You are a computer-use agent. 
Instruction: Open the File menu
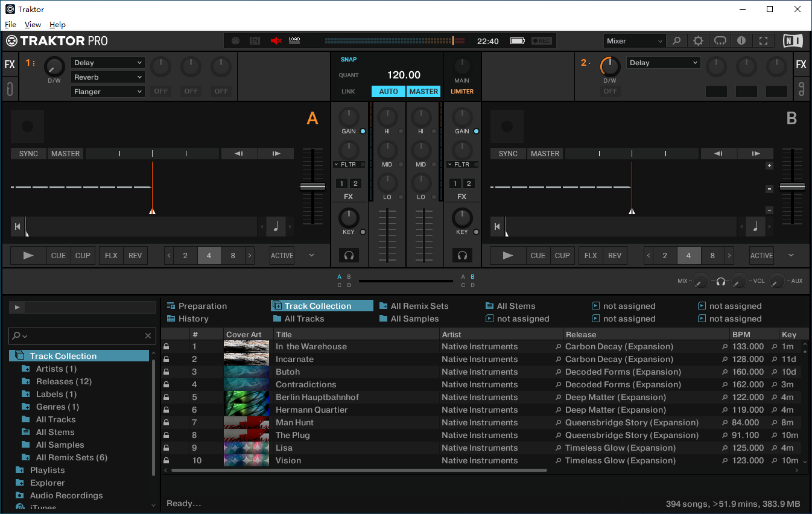(10, 25)
